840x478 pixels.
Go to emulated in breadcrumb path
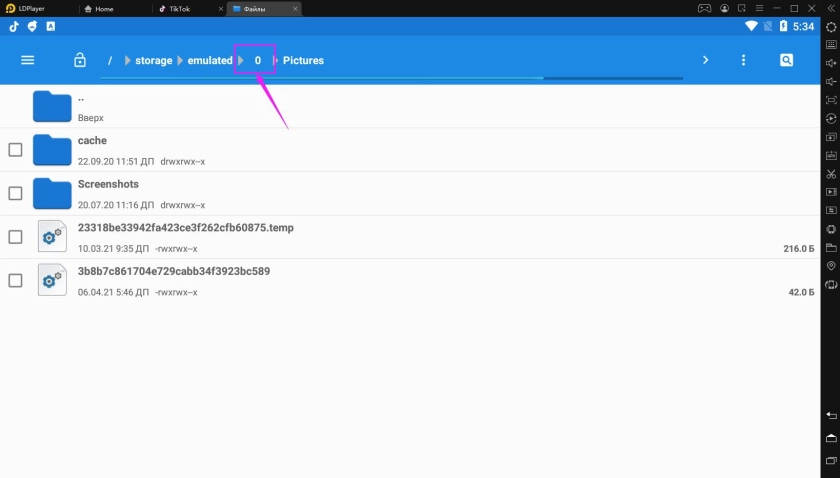pyautogui.click(x=210, y=61)
